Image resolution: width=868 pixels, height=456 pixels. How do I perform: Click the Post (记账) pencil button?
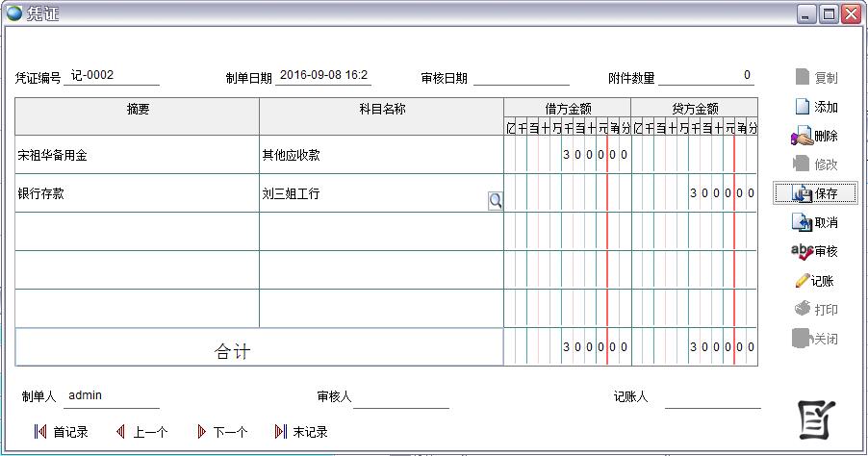pyautogui.click(x=814, y=281)
